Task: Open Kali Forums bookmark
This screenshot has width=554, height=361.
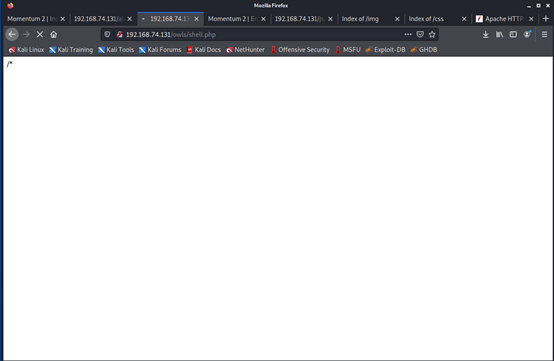Action: [x=160, y=50]
